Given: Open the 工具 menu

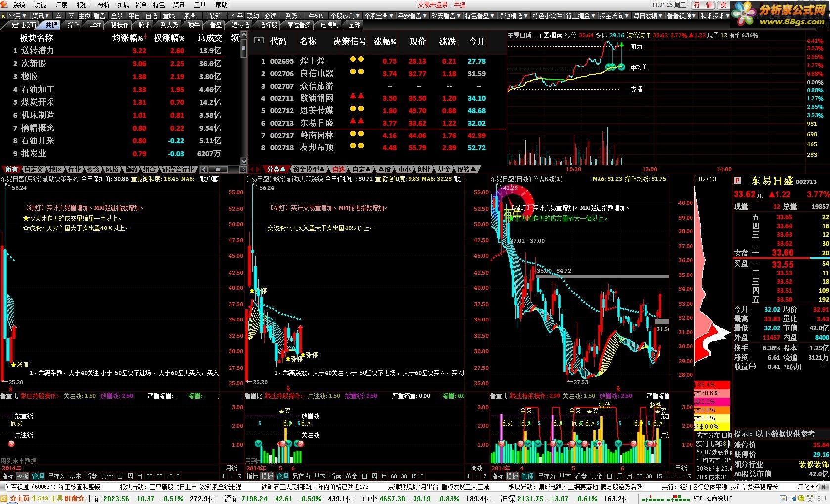Looking at the screenshot, I should tap(200, 5).
